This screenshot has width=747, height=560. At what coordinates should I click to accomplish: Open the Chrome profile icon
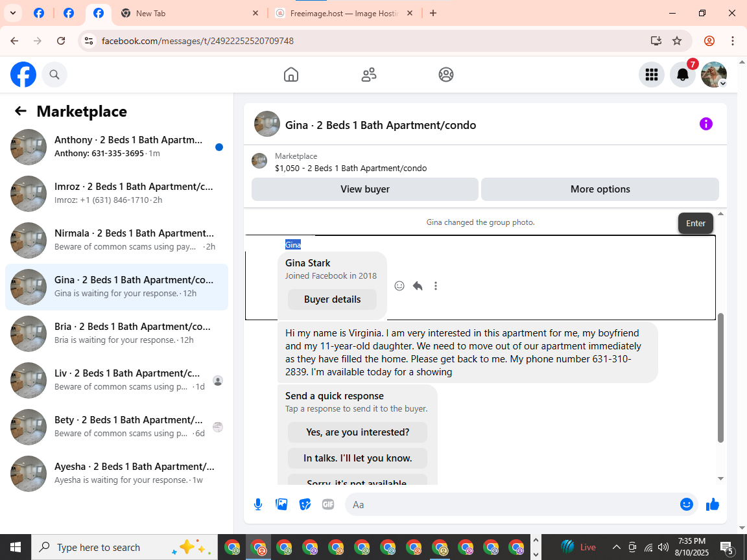click(x=709, y=41)
